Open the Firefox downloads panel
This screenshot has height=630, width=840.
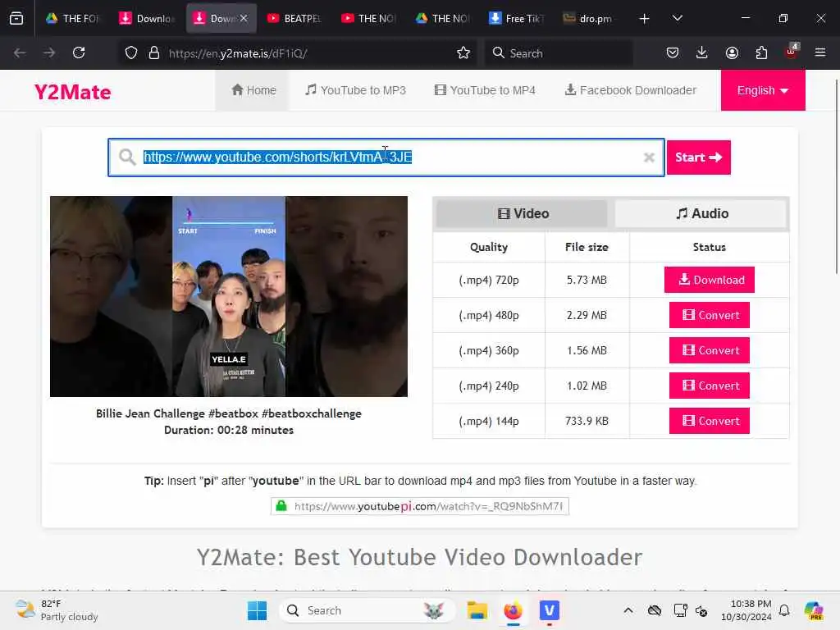(x=702, y=52)
